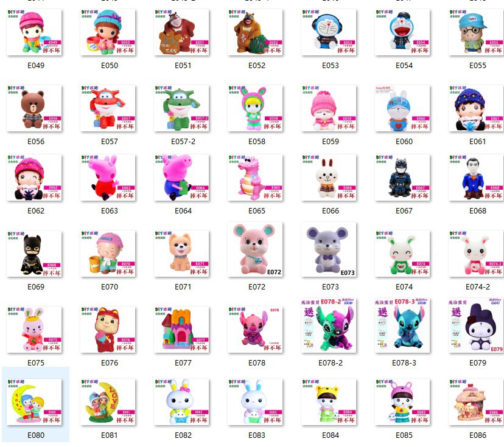The height and width of the screenshot is (447, 504).
Task: Select the E072 pink mouse thumbnail
Action: click(255, 249)
